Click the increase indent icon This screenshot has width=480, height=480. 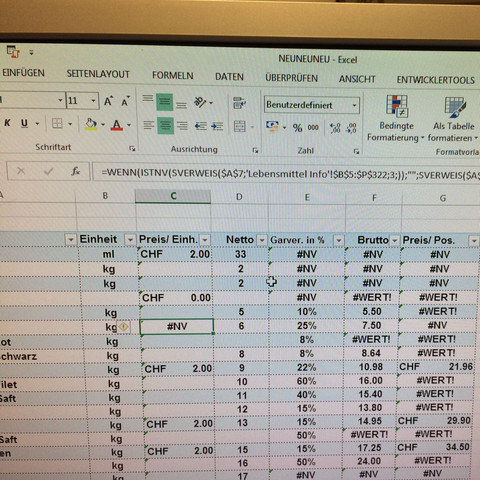(217, 126)
